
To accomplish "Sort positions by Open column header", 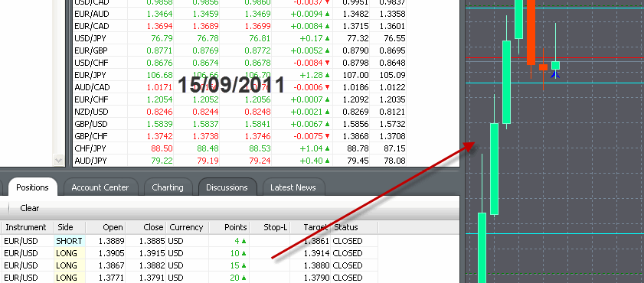I will (106, 227).
